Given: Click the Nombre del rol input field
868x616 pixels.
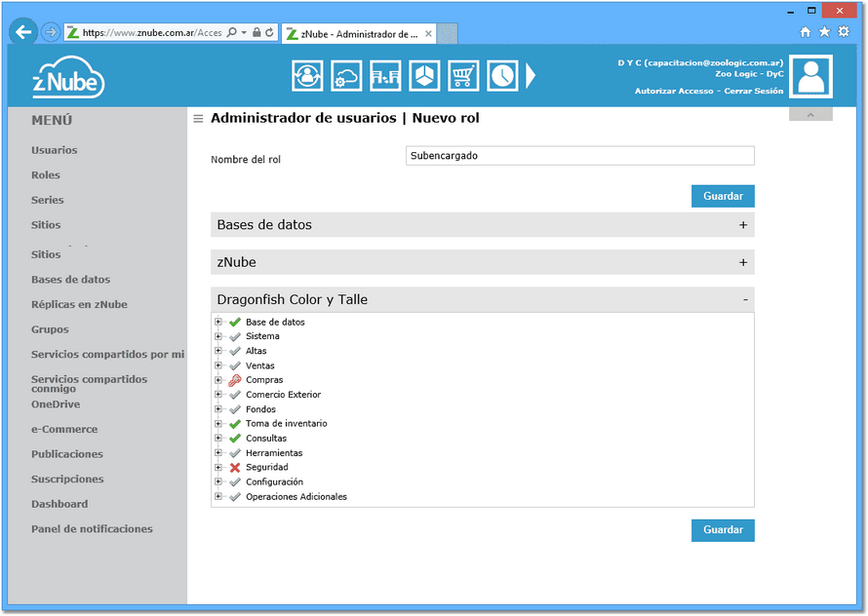Looking at the screenshot, I should click(x=579, y=156).
